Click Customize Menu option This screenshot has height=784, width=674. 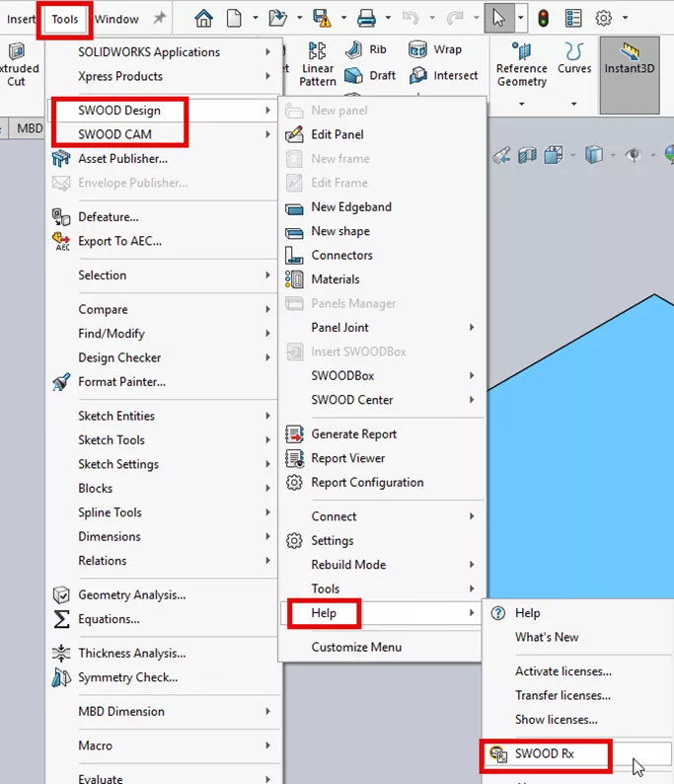(356, 648)
